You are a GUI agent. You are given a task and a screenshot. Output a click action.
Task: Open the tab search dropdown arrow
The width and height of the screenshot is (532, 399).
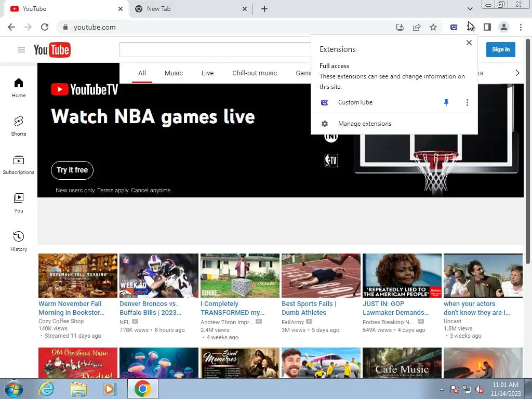click(470, 9)
